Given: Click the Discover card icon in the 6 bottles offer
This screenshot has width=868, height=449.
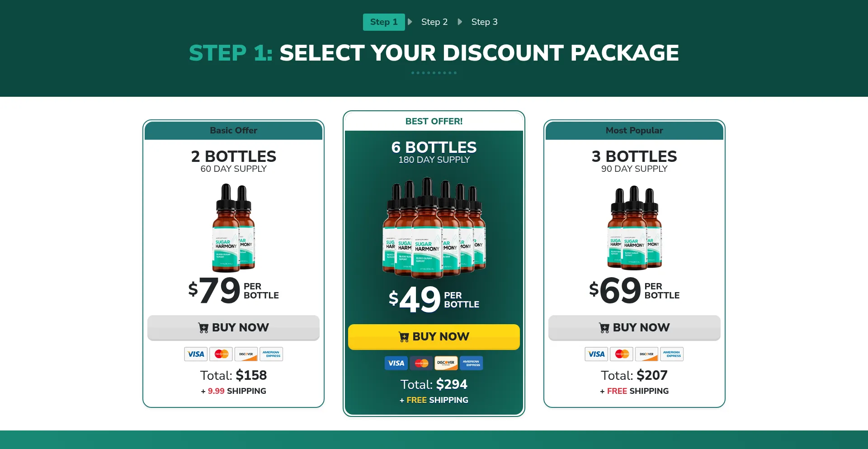Looking at the screenshot, I should 446,363.
